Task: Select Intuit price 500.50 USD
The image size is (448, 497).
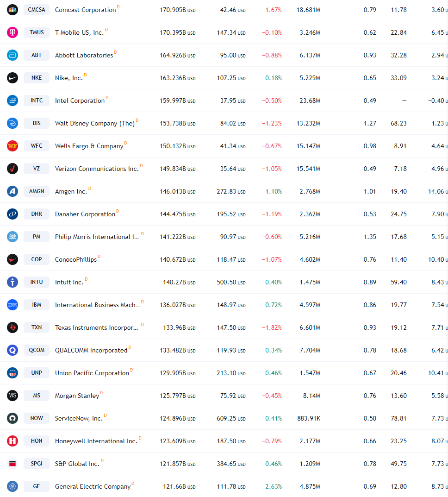Action: point(231,282)
